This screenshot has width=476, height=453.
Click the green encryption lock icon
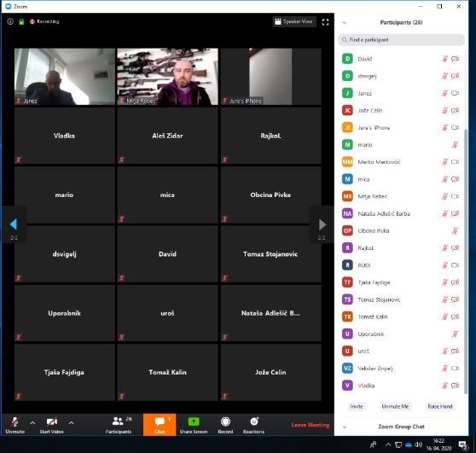click(x=21, y=21)
